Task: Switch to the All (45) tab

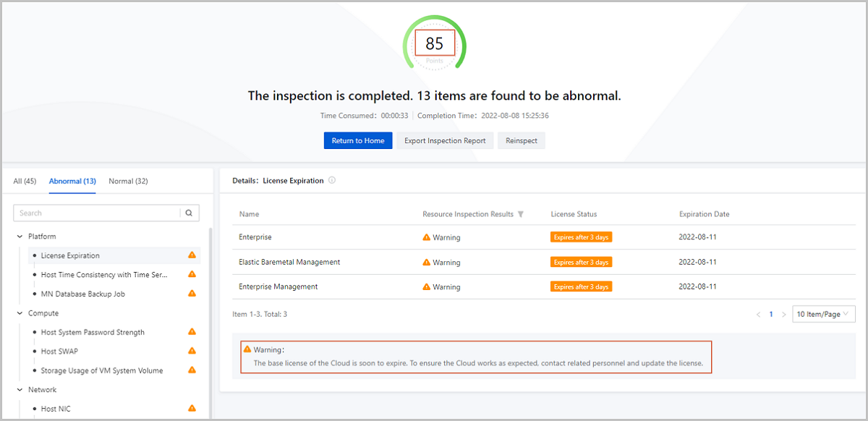Action: click(x=25, y=181)
